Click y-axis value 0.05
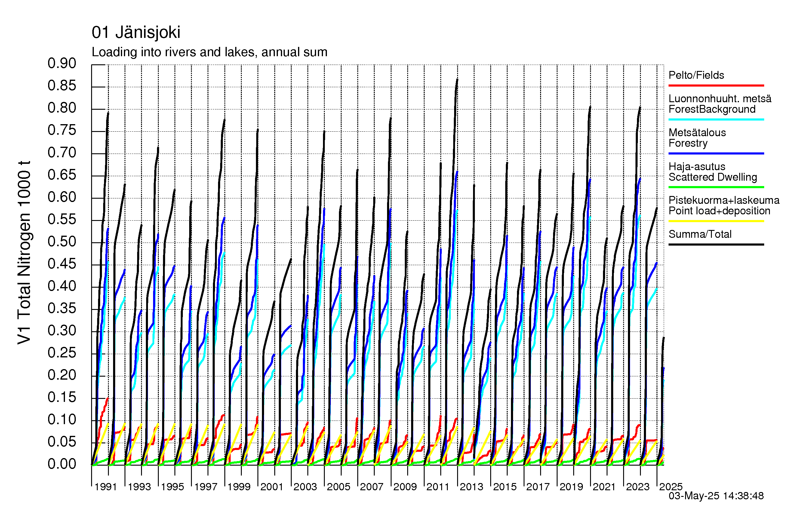 (x=62, y=442)
